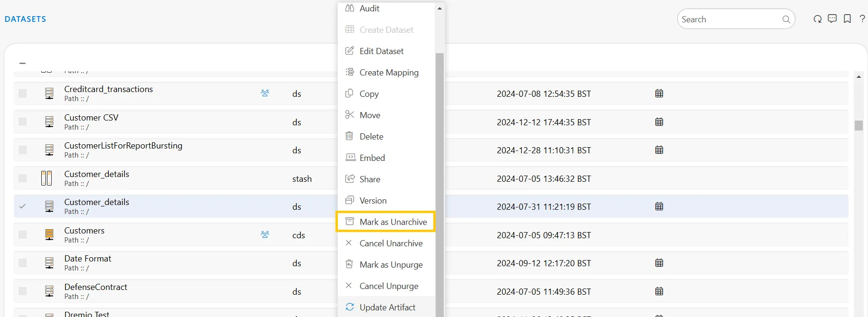This screenshot has width=868, height=317.
Task: Click the selected Customer_details ds icon
Action: pos(49,206)
